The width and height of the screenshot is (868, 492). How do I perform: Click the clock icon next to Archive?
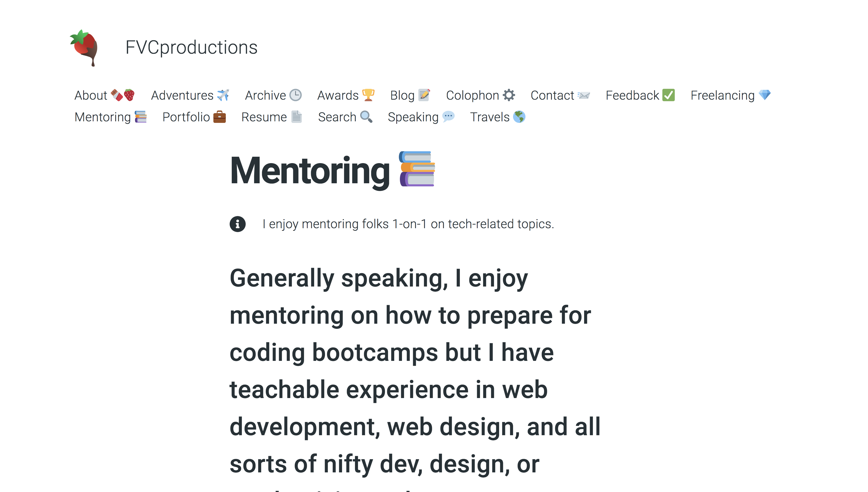tap(296, 95)
